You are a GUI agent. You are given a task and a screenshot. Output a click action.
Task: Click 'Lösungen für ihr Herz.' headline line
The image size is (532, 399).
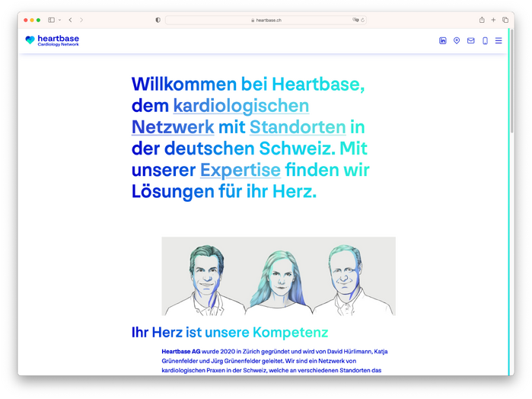[224, 191]
